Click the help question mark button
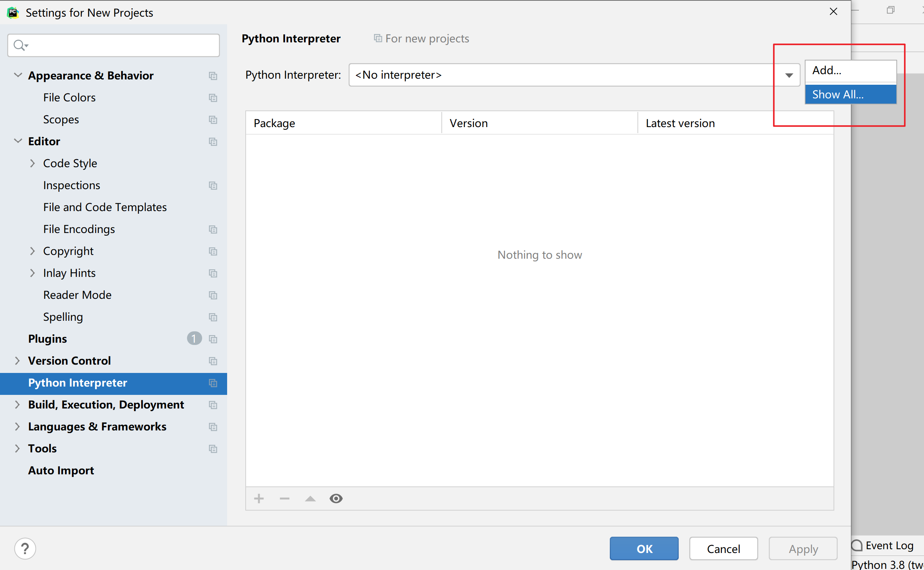 pyautogui.click(x=25, y=548)
